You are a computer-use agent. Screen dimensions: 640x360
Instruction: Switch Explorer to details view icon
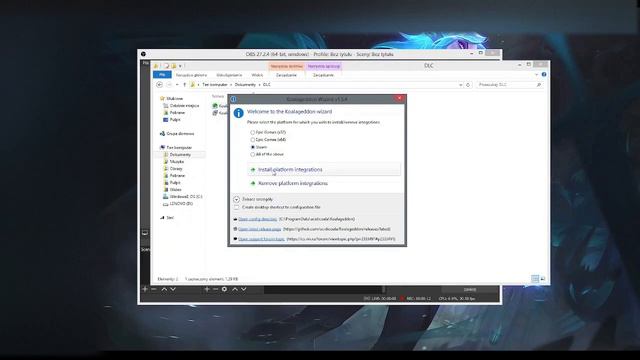[x=535, y=279]
